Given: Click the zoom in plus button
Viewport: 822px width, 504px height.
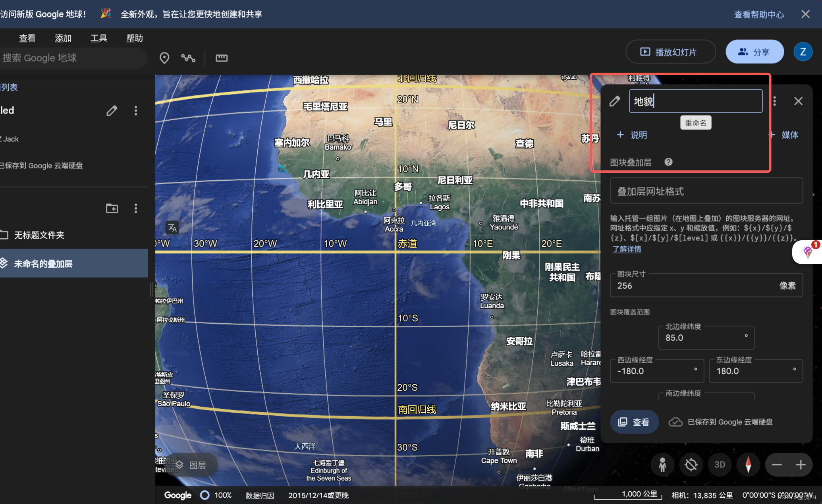Looking at the screenshot, I should 801,464.
